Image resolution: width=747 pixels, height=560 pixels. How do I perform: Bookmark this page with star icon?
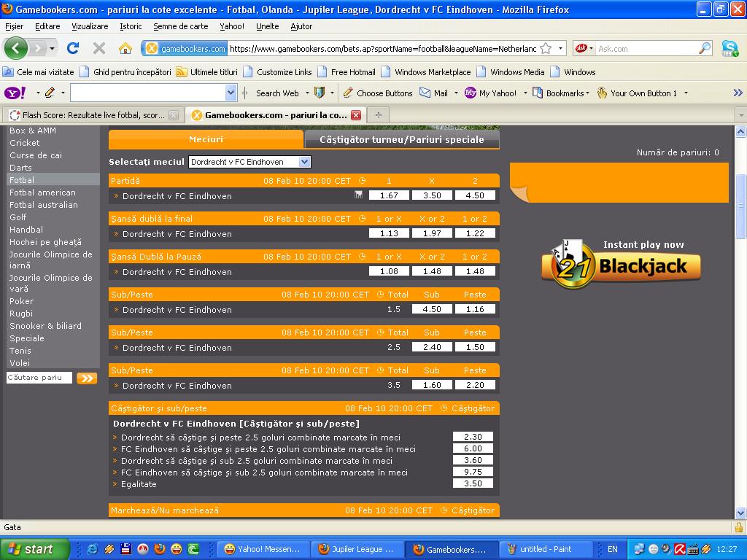pos(546,49)
